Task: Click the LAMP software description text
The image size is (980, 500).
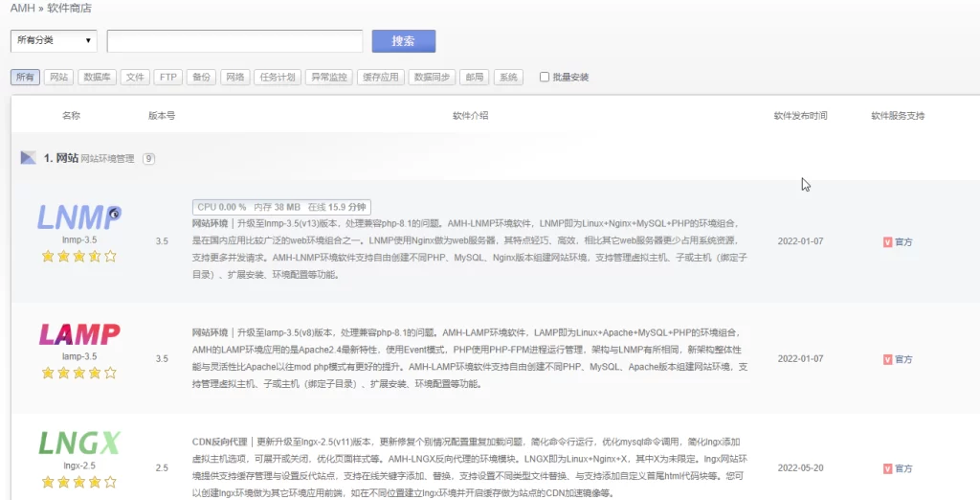Action: (470, 358)
